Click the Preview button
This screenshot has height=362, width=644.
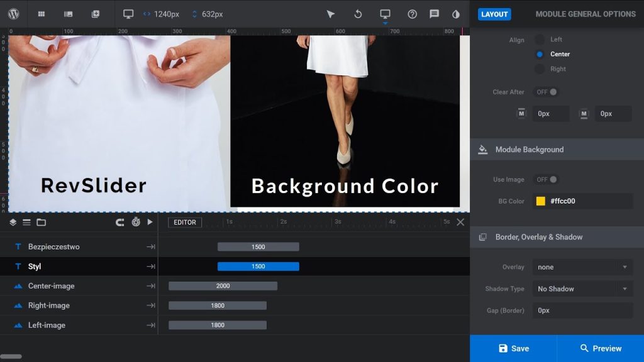coord(601,348)
